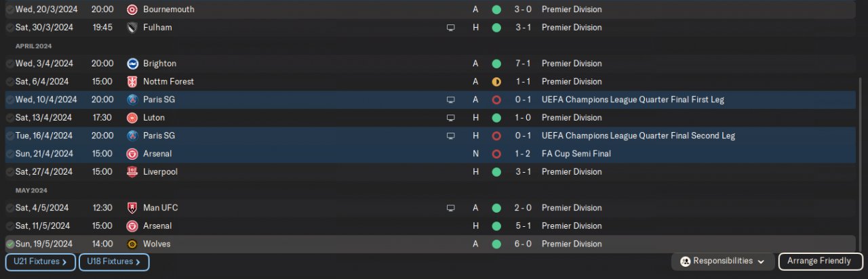Click the Bournemouth club badge
Screen dimensions: 868x279
tap(132, 9)
